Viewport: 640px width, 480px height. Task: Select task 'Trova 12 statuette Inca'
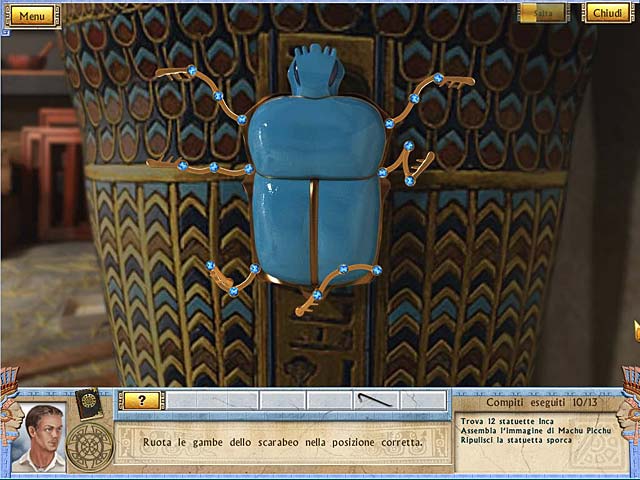click(507, 421)
